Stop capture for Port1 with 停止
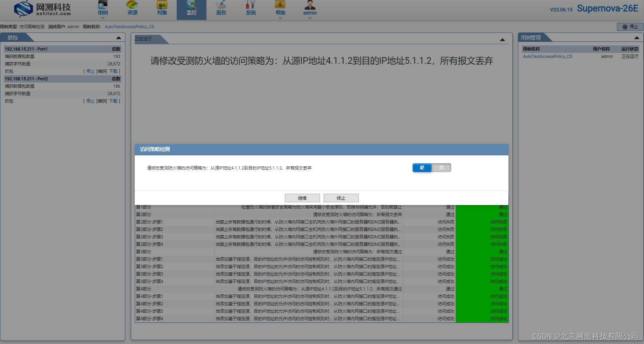The width and height of the screenshot is (644, 344). coord(90,71)
